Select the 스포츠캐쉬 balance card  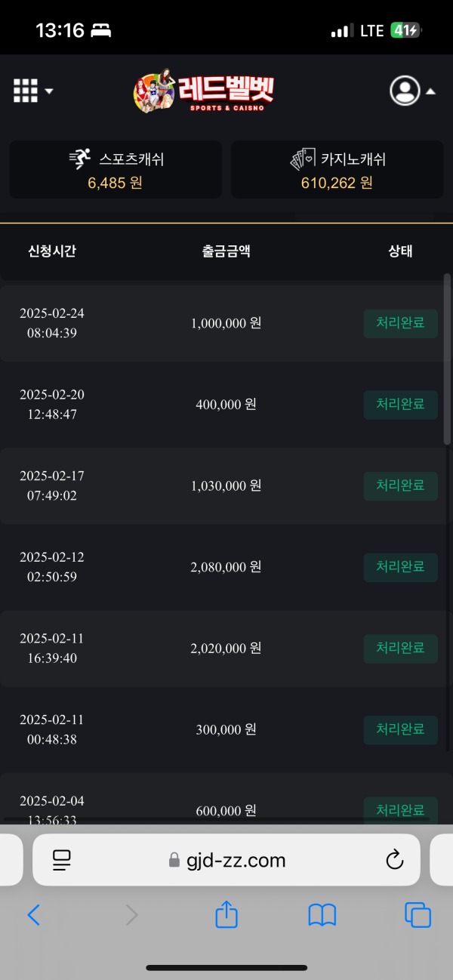tap(116, 170)
